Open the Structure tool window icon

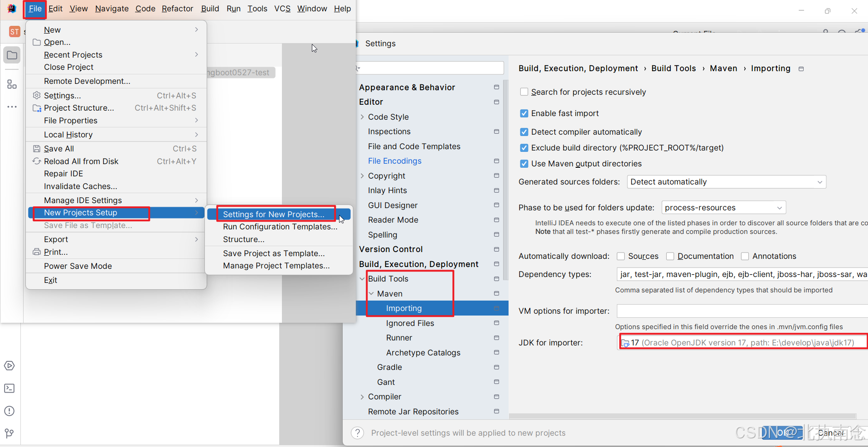[12, 84]
